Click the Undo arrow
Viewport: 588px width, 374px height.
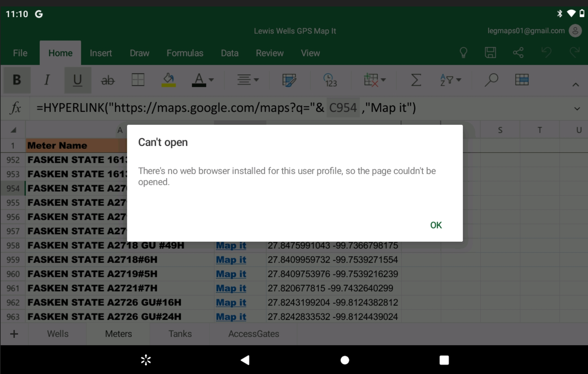546,53
